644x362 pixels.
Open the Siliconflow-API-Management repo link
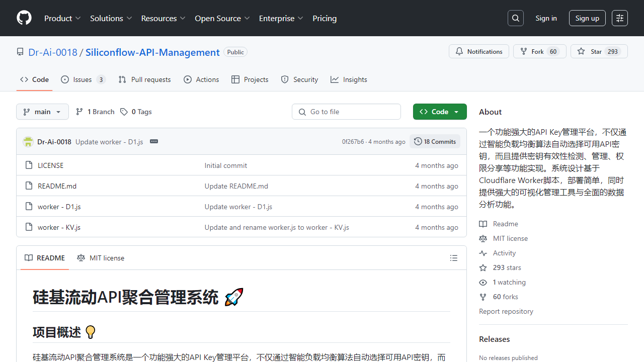click(152, 52)
